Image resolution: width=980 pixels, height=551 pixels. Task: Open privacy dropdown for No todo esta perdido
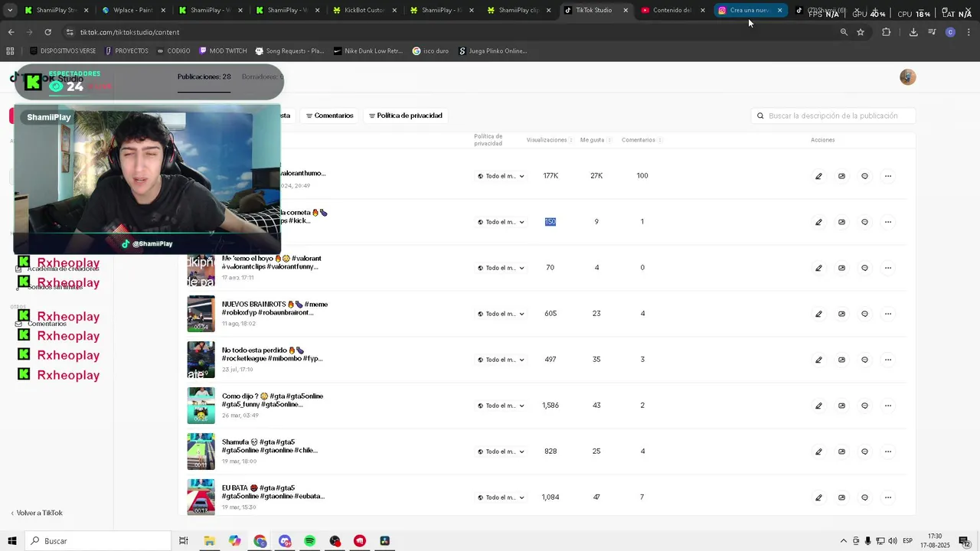click(x=501, y=360)
